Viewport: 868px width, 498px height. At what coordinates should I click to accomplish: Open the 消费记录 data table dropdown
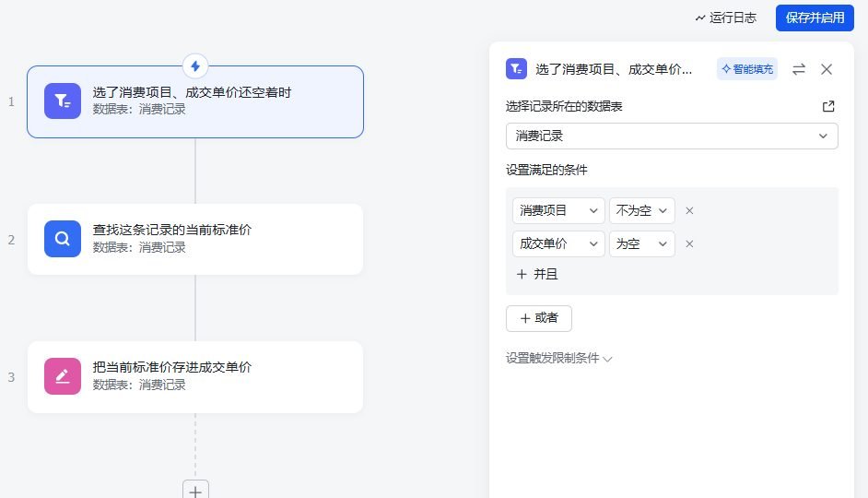pos(672,136)
